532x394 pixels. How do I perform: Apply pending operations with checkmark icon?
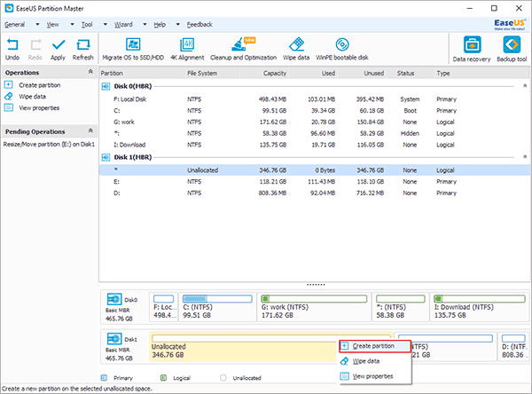58,49
